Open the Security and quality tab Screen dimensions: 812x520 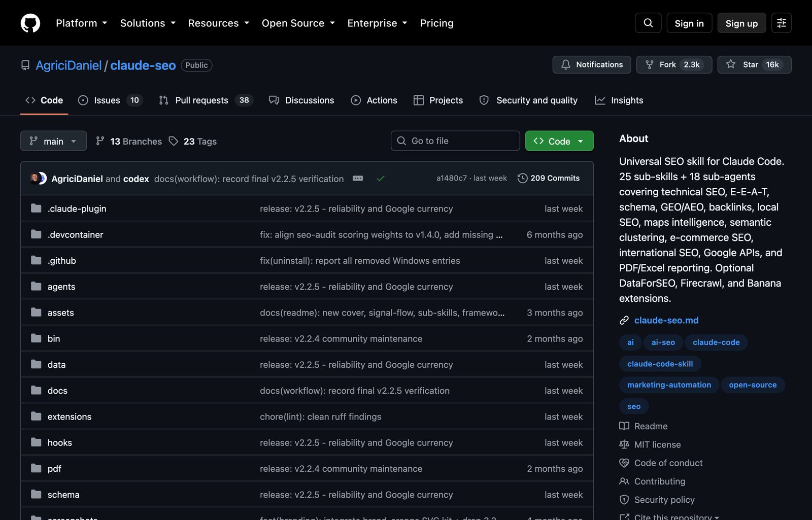click(x=528, y=100)
